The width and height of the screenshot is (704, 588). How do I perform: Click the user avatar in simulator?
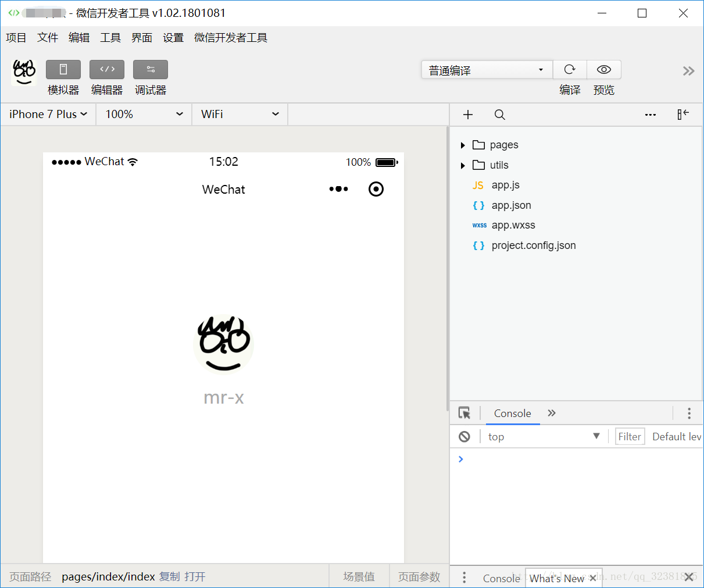pyautogui.click(x=224, y=343)
